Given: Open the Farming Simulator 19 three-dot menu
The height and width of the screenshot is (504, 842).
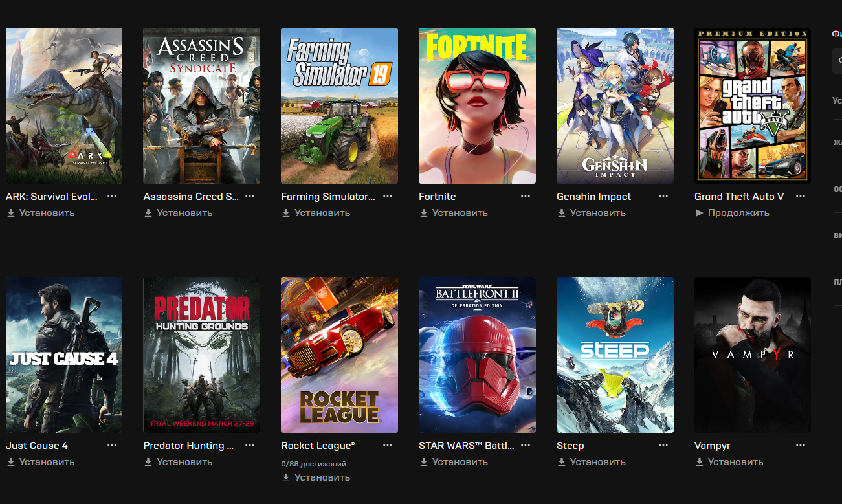Looking at the screenshot, I should pos(388,196).
